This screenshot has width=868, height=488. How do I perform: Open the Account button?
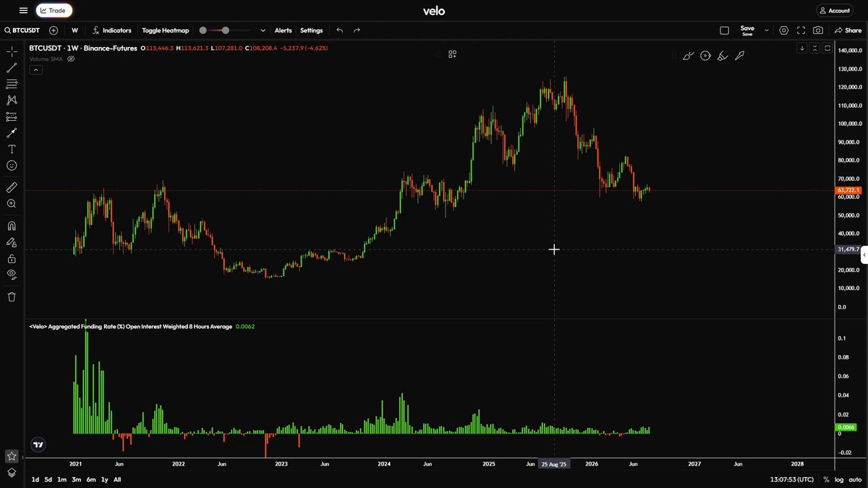(x=835, y=11)
